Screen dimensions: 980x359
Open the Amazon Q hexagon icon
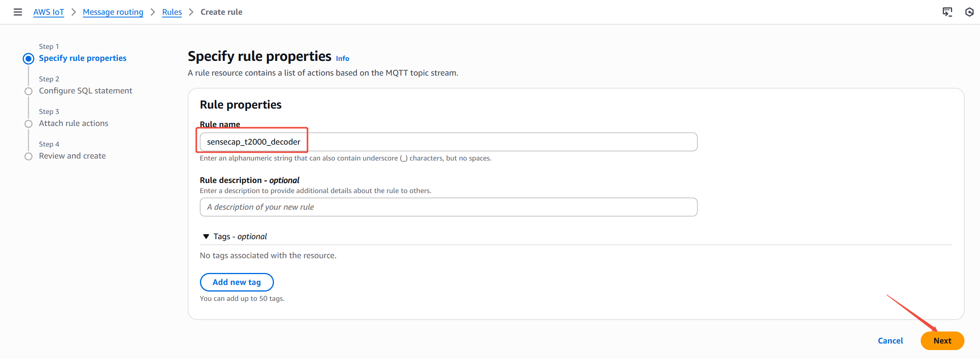(x=969, y=12)
